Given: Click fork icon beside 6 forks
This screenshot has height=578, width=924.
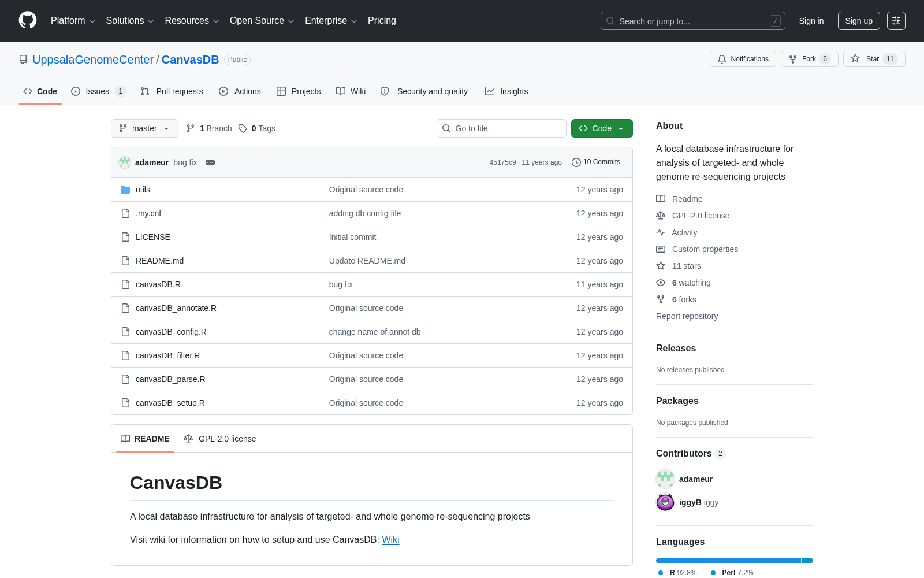Looking at the screenshot, I should tap(661, 299).
